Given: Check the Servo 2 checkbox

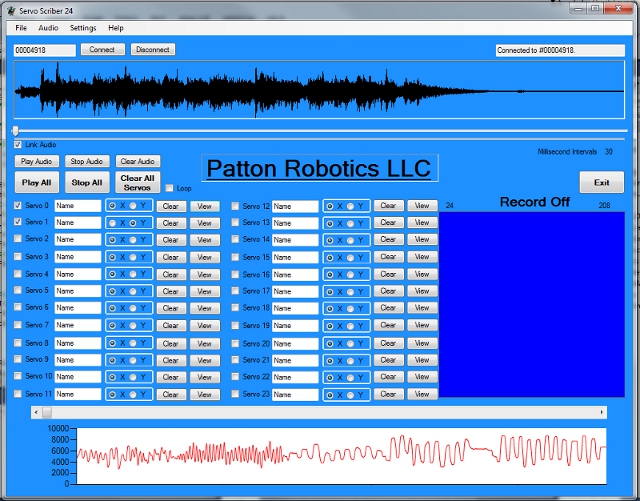Looking at the screenshot, I should [18, 238].
